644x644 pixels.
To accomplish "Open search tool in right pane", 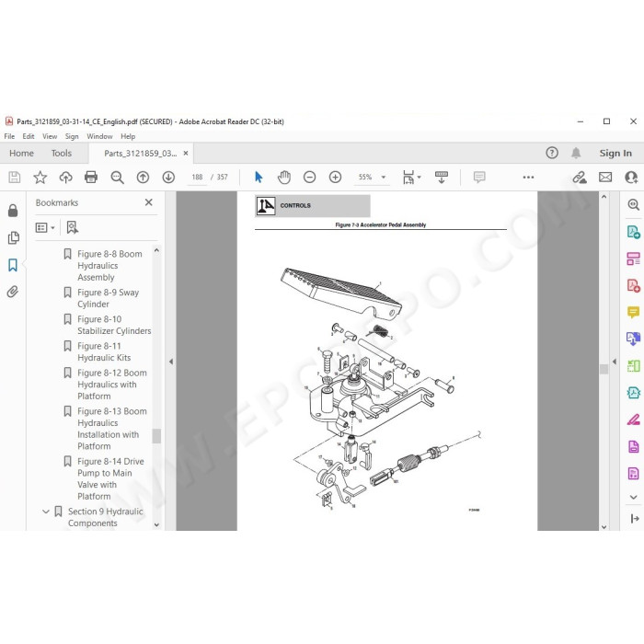I will [633, 204].
